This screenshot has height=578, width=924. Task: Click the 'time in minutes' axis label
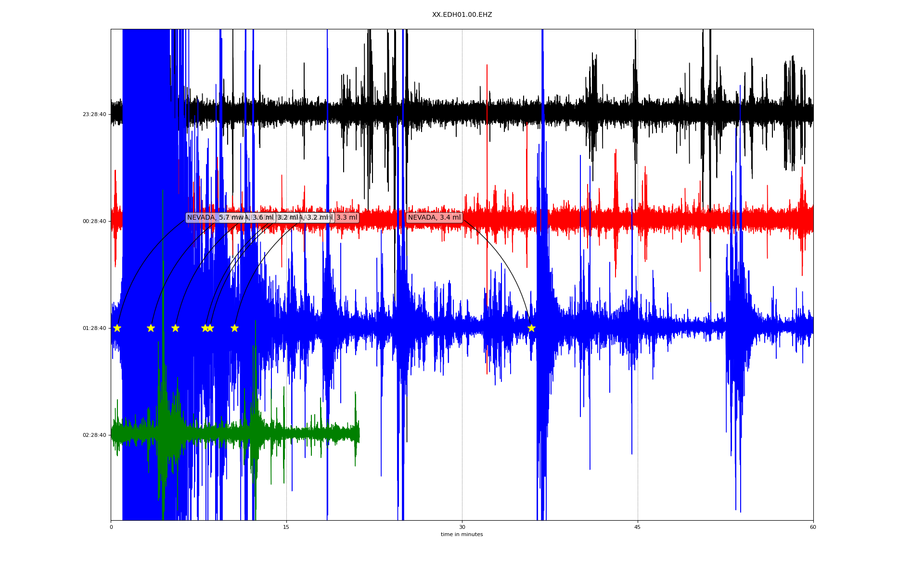pos(462,535)
